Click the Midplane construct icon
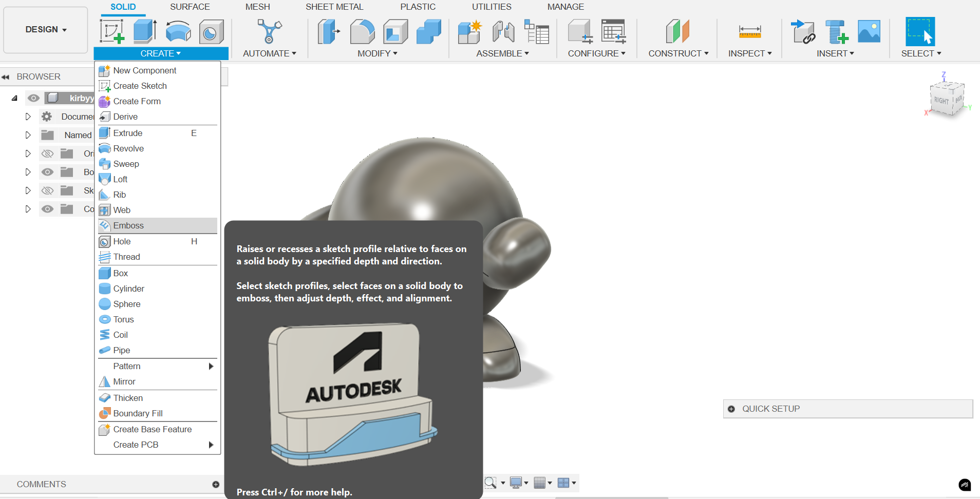The height and width of the screenshot is (499, 980). click(677, 31)
